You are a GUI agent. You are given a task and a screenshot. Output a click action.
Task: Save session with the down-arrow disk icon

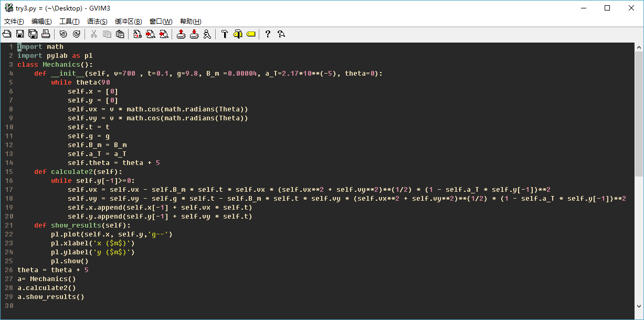pos(194,34)
